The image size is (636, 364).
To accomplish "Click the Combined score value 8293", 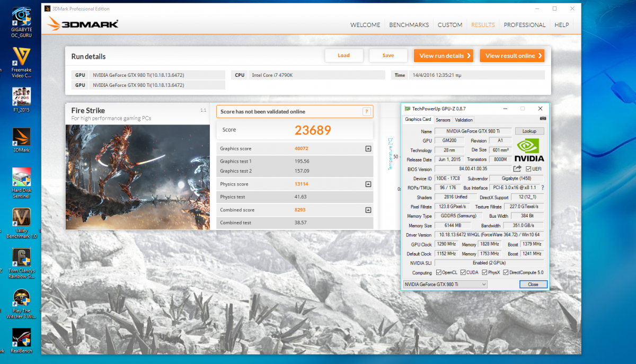I will click(x=301, y=210).
